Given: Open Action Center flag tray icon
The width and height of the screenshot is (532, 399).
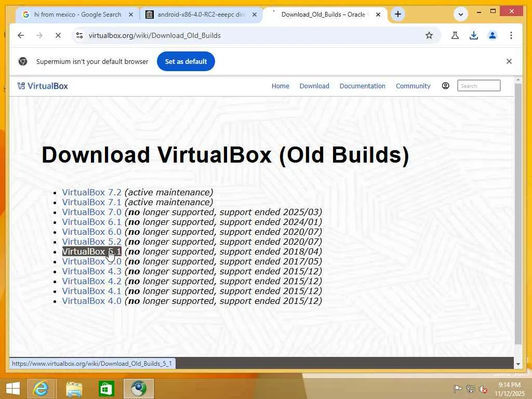Looking at the screenshot, I should coord(458,389).
